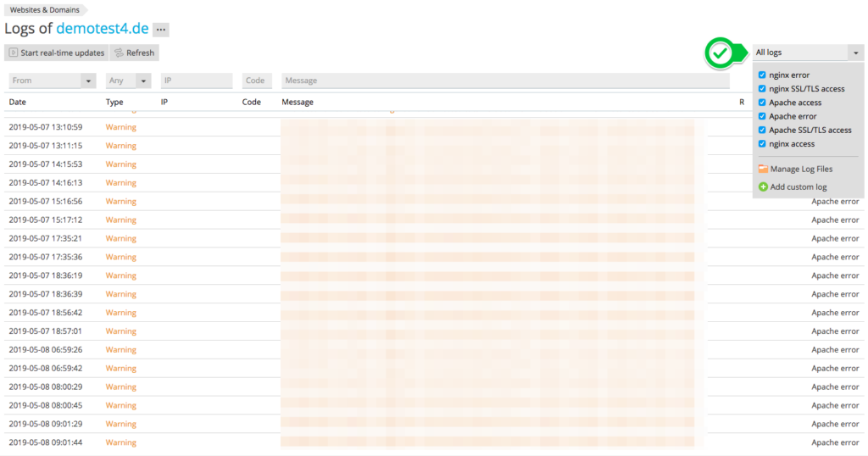The width and height of the screenshot is (868, 456).
Task: Click Warning in the 14:15:53 row
Action: 120,164
